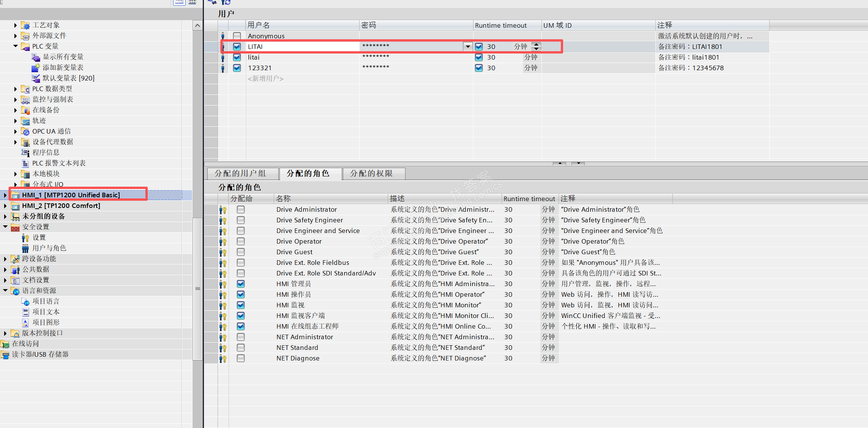
Task: Expand the HMI_2 [TP1200 Comfort] node
Action: 5,206
